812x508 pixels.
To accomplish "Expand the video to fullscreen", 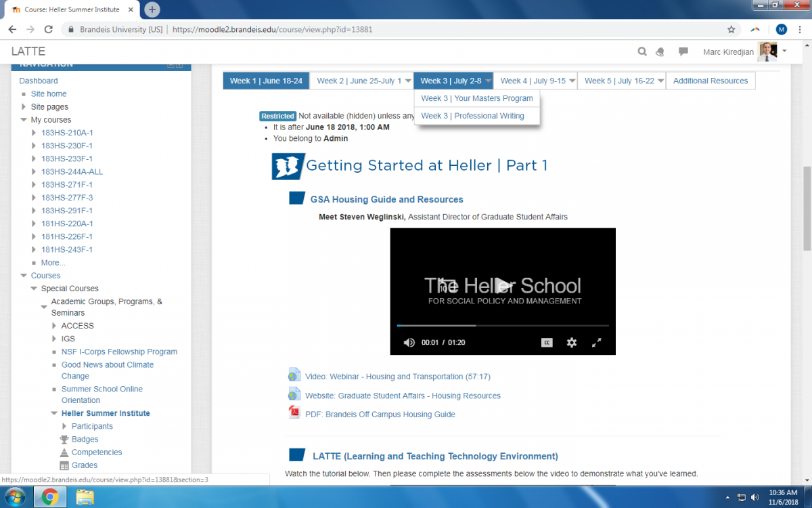I will click(597, 343).
